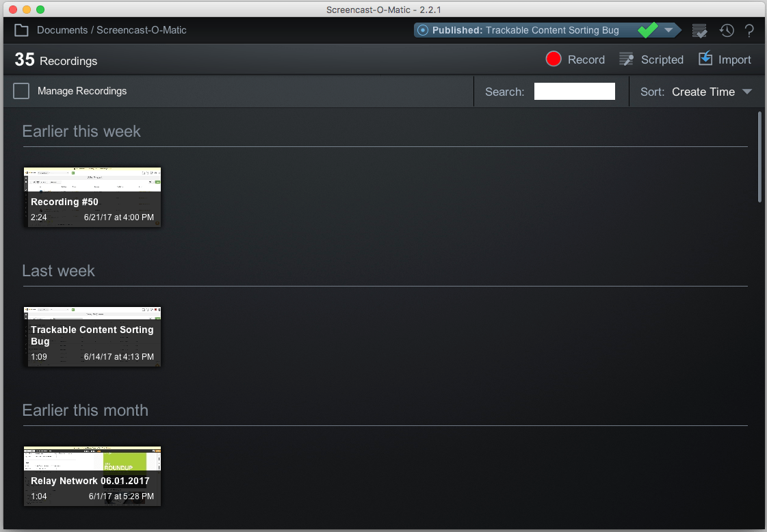Enable the Manage Recordings checkbox
The height and width of the screenshot is (532, 767).
tap(21, 91)
